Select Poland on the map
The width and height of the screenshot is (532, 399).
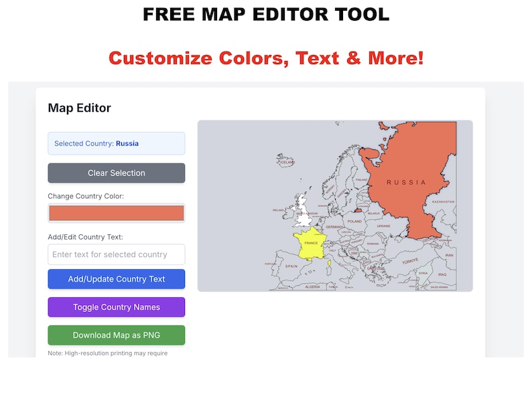click(x=354, y=221)
